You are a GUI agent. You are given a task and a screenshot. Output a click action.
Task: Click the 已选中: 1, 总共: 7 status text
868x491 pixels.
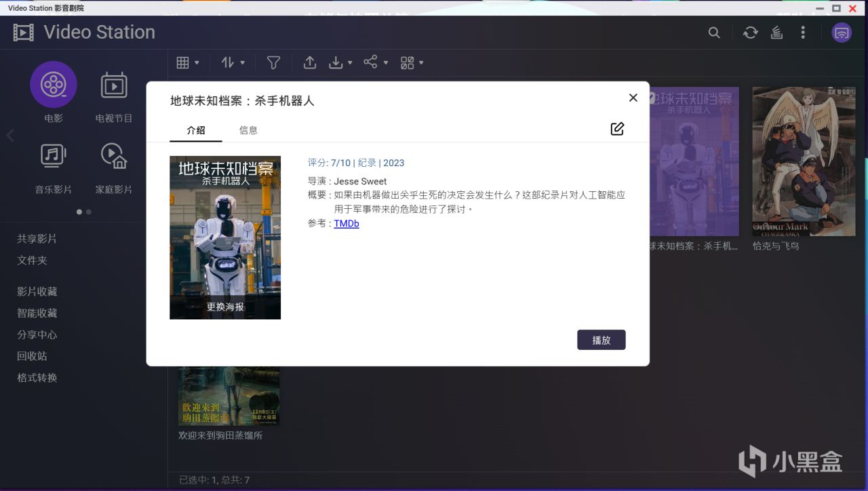pos(214,480)
